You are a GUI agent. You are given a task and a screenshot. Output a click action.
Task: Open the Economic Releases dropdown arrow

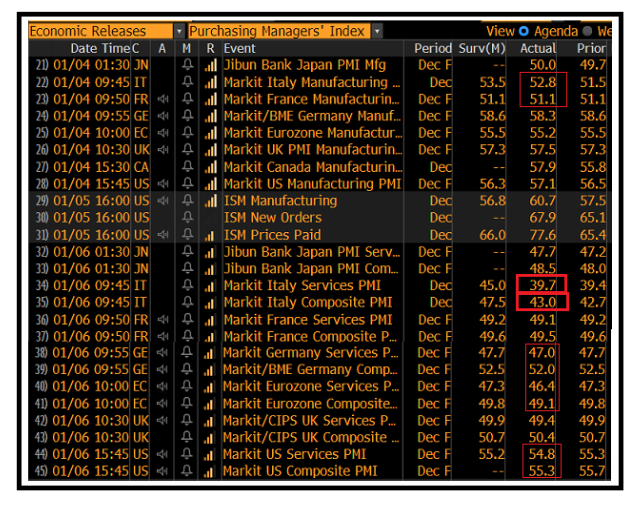tap(178, 31)
